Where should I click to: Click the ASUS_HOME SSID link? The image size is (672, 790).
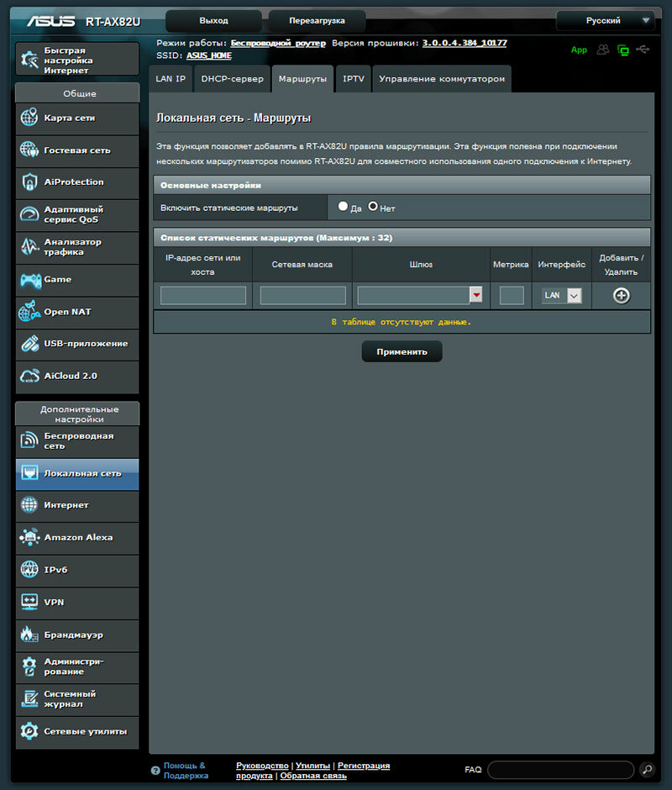click(209, 55)
